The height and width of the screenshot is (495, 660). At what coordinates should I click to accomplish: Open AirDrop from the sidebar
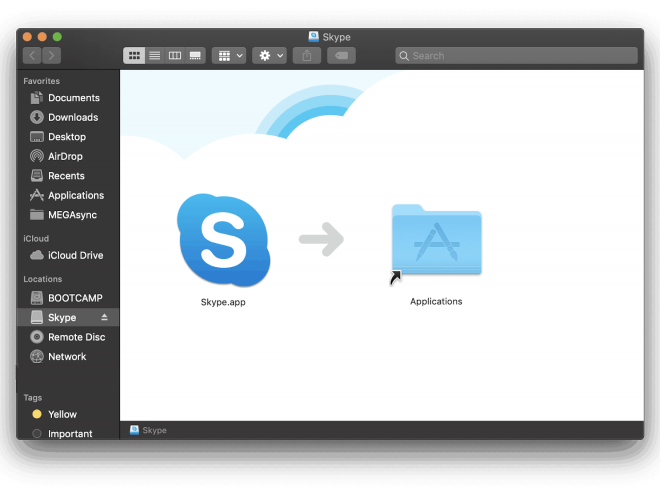pyautogui.click(x=68, y=156)
